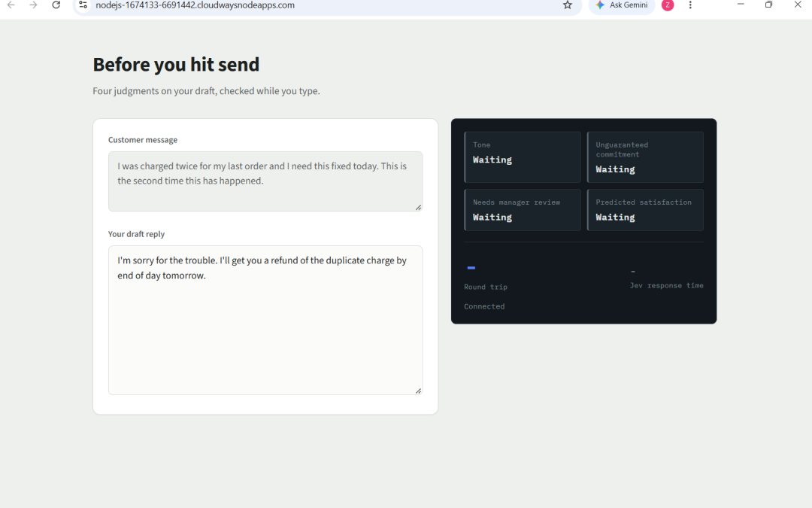The image size is (812, 508).
Task: Click the 'Your draft reply' field label
Action: point(136,234)
